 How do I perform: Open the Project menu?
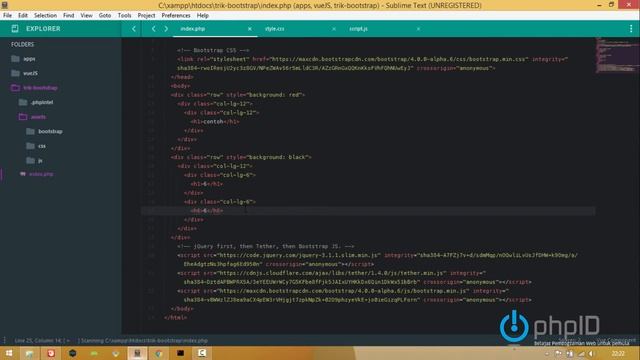(x=147, y=16)
